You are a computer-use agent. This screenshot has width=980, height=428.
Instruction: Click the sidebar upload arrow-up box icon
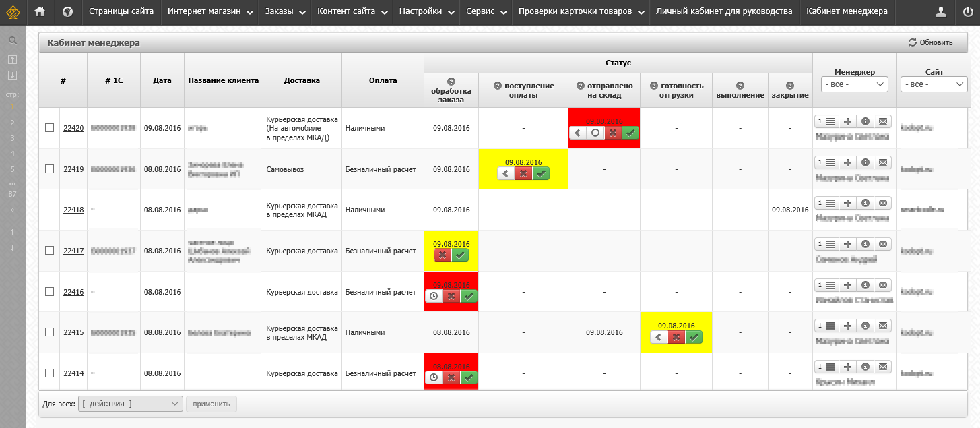[x=12, y=59]
